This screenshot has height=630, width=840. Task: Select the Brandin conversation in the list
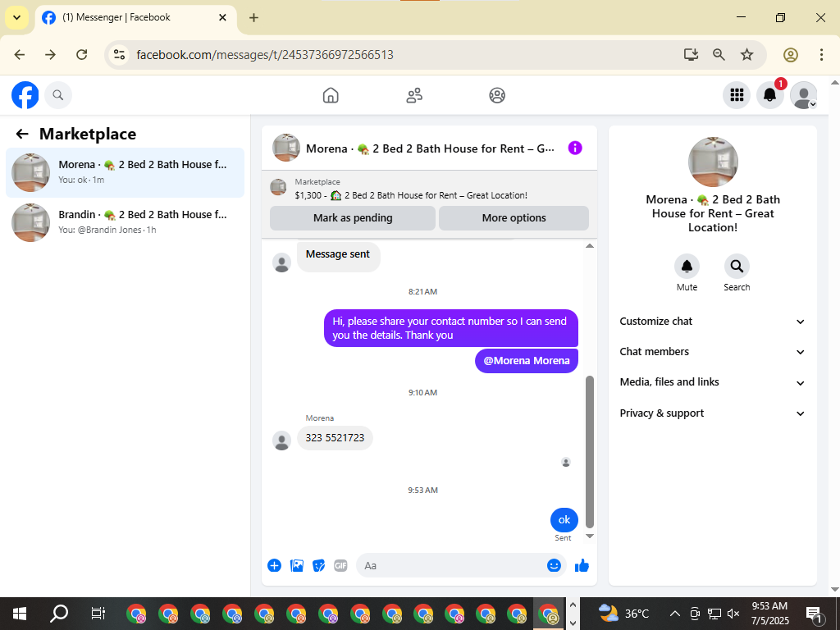pos(125,221)
